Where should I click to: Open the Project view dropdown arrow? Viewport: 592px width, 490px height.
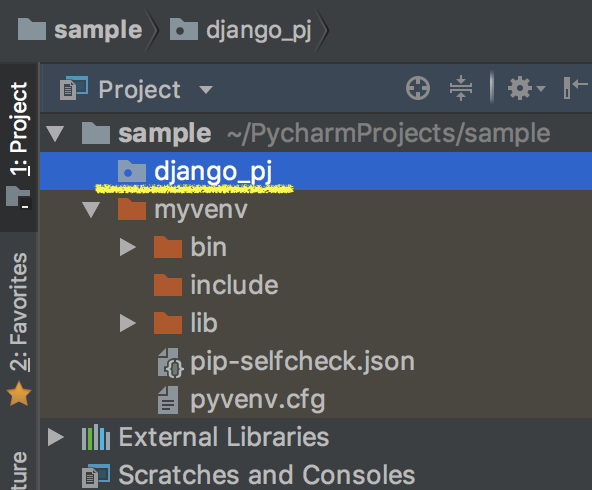206,90
